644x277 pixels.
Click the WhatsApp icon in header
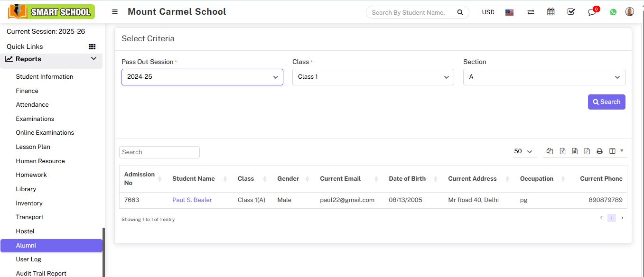pyautogui.click(x=613, y=12)
